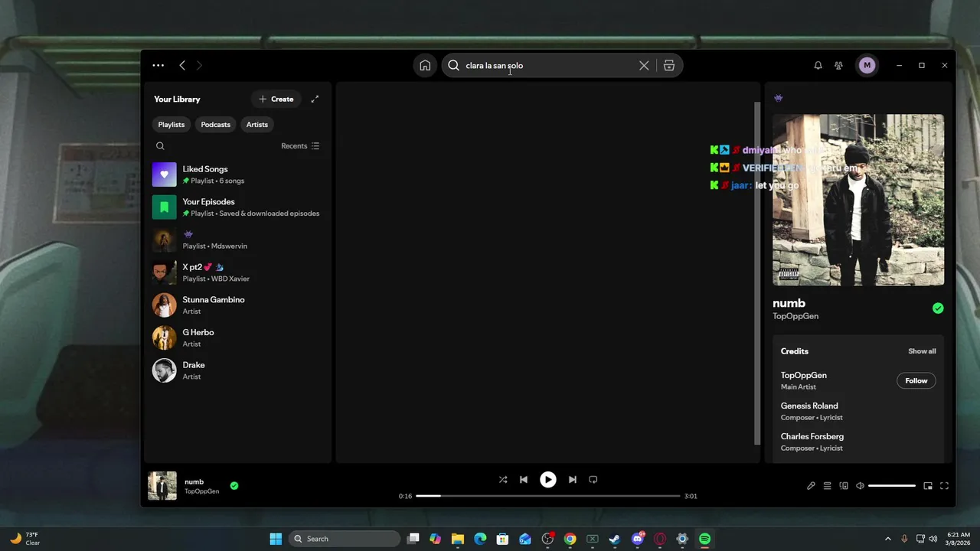980x551 pixels.
Task: Enable repeat mode
Action: (593, 480)
